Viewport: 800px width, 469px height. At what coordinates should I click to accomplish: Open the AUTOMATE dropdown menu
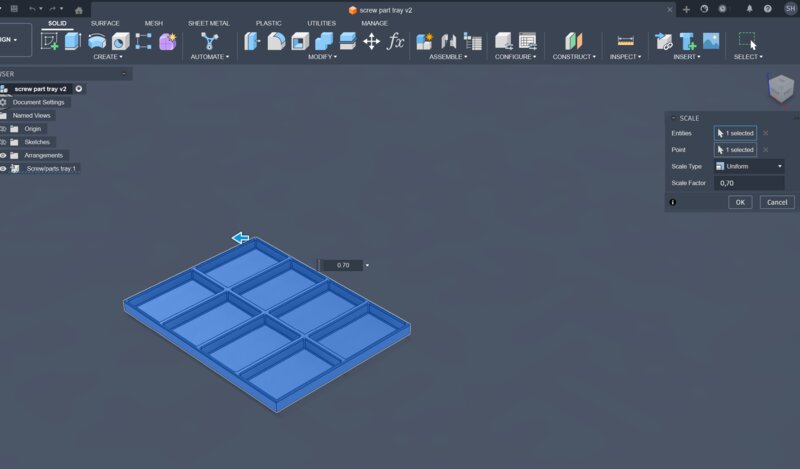point(210,57)
